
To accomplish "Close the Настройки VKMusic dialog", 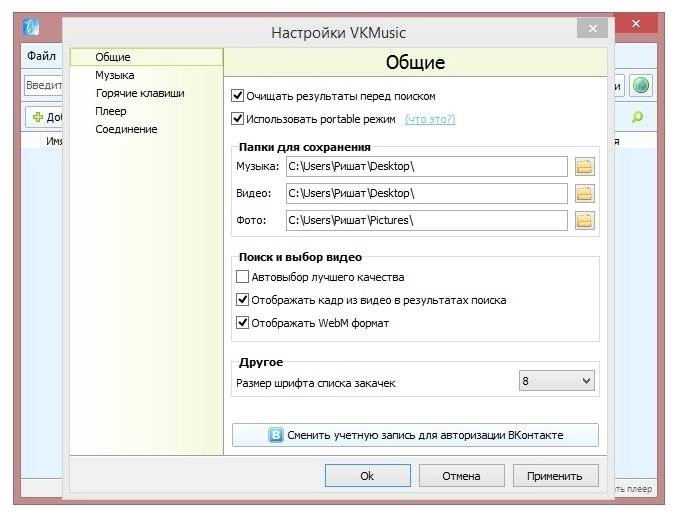I will tap(592, 28).
